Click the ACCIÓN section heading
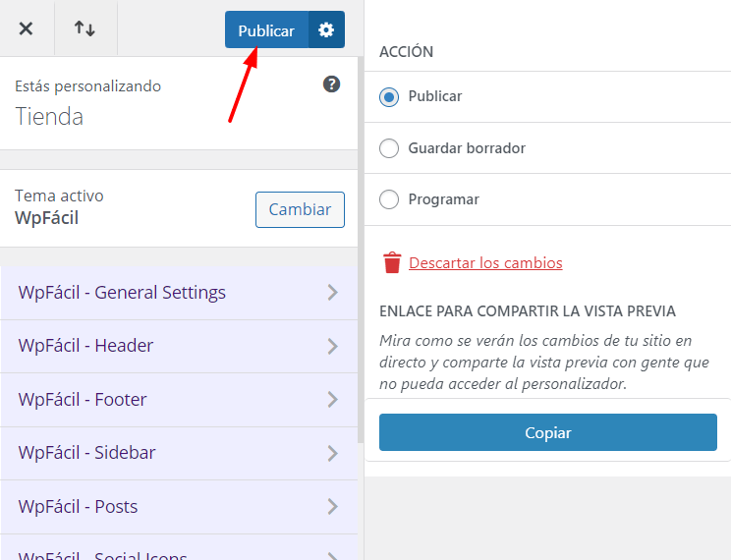Viewport: 731px width, 560px height. (406, 52)
